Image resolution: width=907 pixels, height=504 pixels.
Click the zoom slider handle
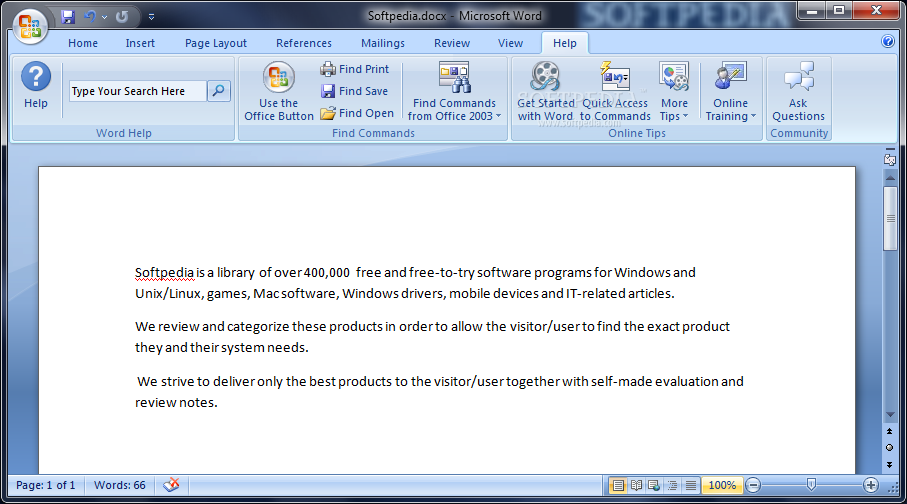pos(812,484)
